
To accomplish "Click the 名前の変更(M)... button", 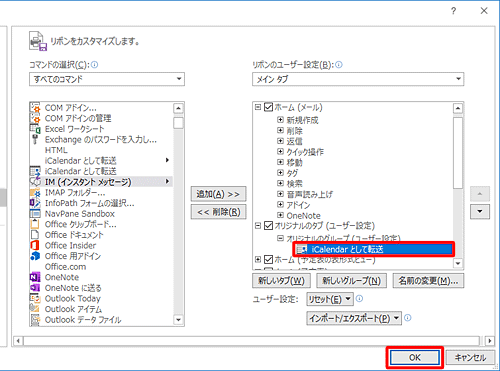I will (428, 281).
